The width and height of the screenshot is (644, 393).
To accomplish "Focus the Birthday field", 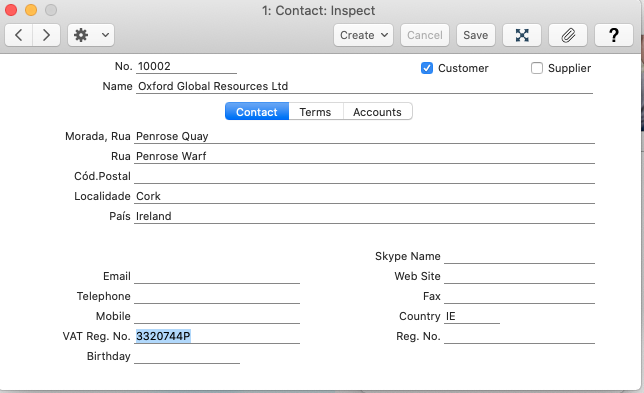I will click(x=187, y=356).
